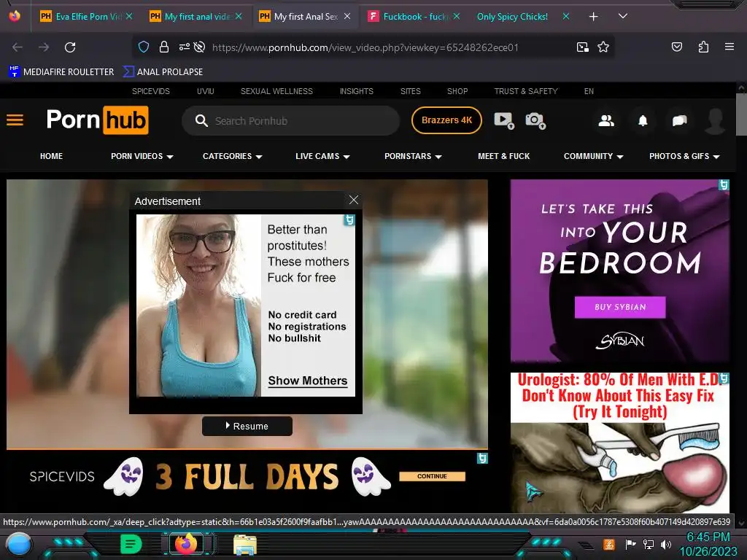The height and width of the screenshot is (560, 747).
Task: Reload the current page
Action: pyautogui.click(x=70, y=47)
